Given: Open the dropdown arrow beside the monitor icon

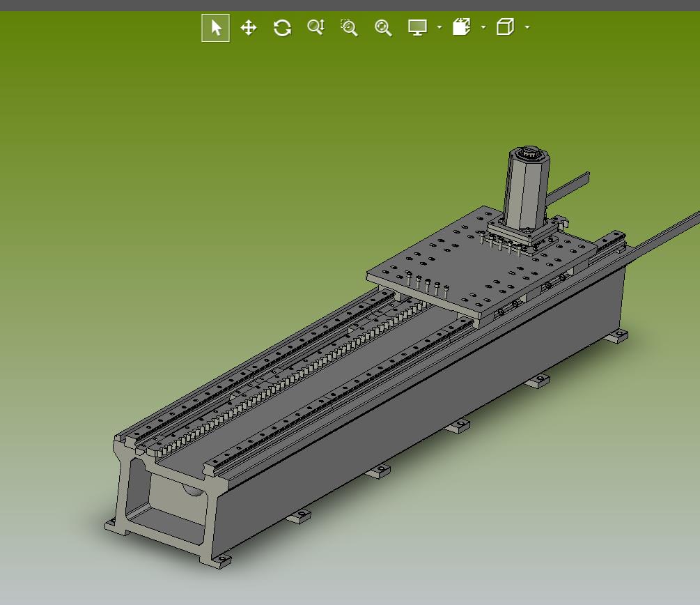Looking at the screenshot, I should coord(440,28).
